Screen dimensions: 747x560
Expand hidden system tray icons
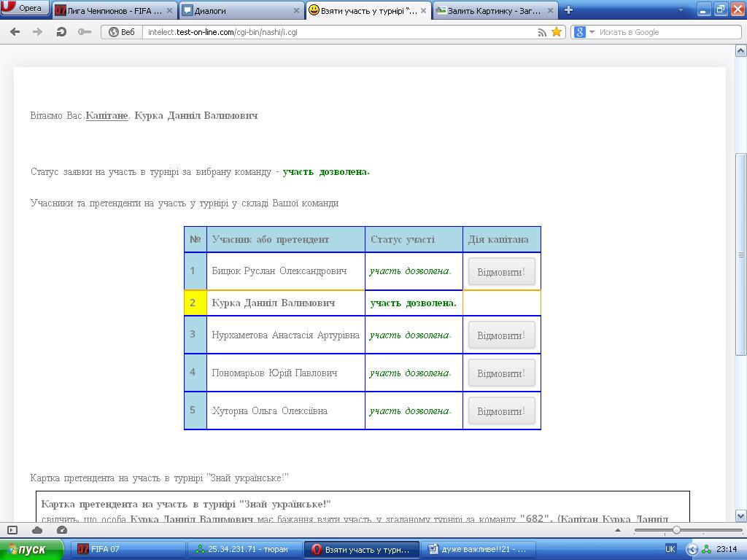(692, 549)
